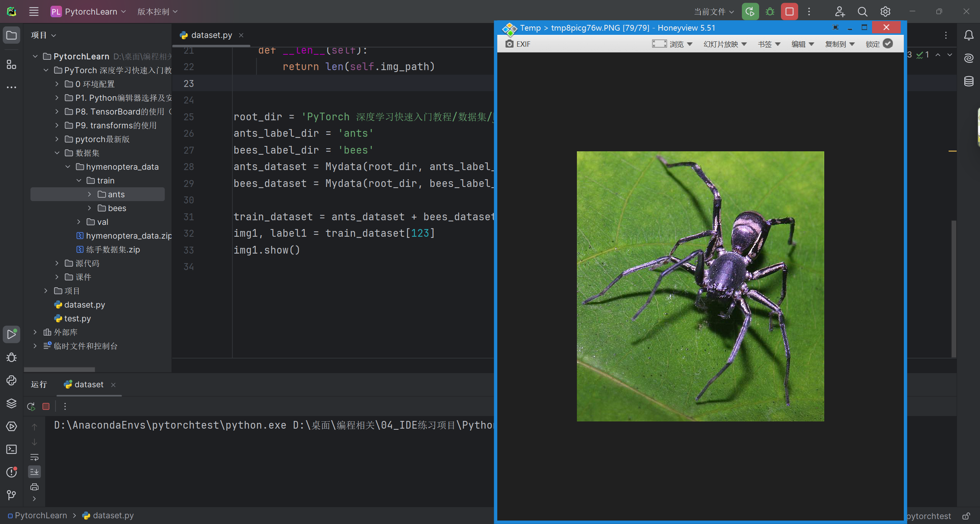Open the Git version control sidebar icon

[11, 495]
